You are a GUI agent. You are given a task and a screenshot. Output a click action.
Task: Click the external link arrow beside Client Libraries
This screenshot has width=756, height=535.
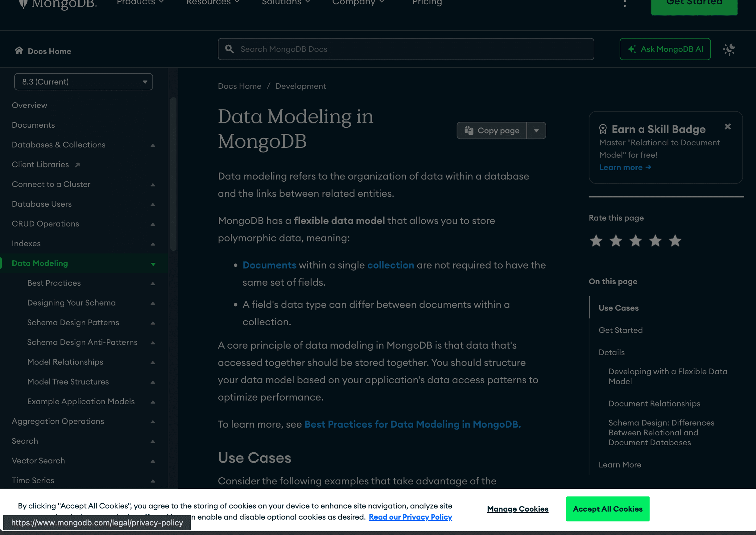(77, 165)
